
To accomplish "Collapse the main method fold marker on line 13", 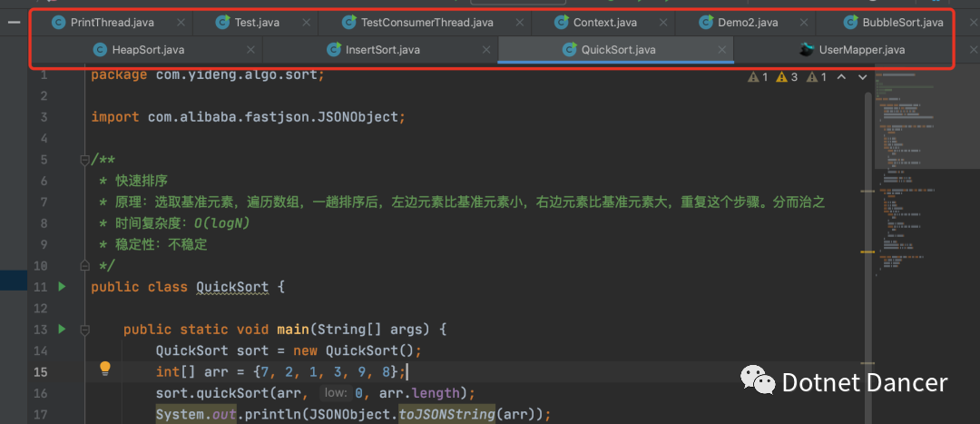I will [84, 330].
